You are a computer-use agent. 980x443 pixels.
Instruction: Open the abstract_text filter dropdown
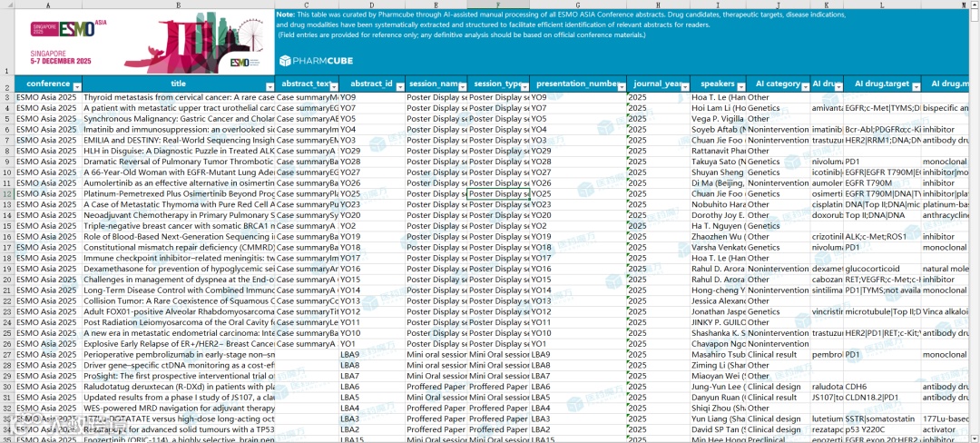334,87
